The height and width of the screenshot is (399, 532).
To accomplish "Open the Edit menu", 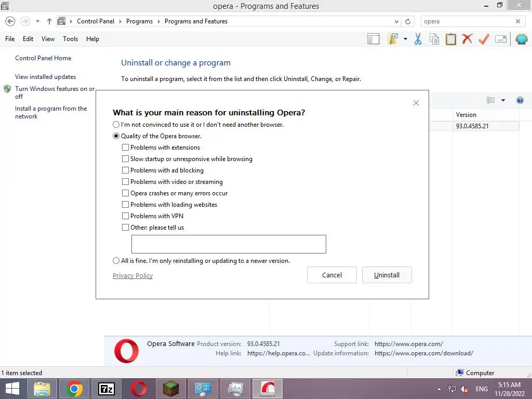I will coord(28,38).
